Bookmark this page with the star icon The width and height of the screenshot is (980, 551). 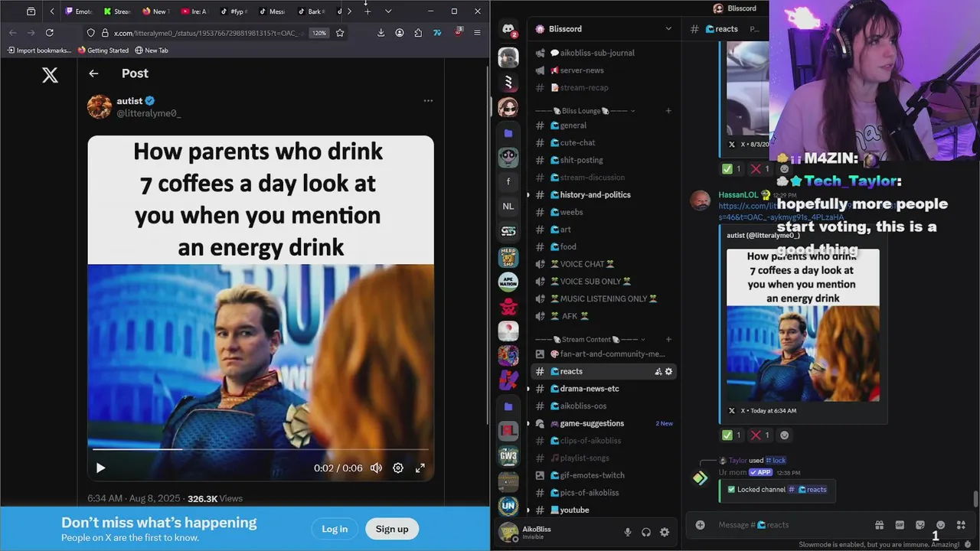[340, 33]
